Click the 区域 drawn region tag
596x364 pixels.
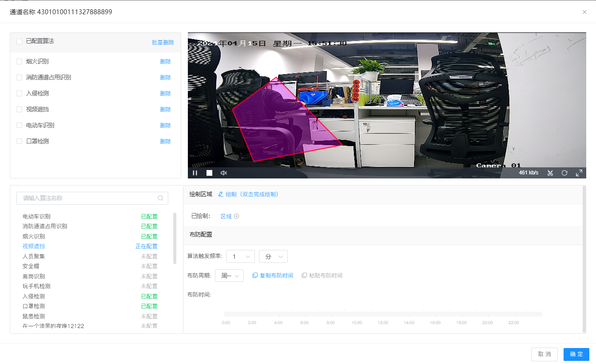pyautogui.click(x=226, y=217)
